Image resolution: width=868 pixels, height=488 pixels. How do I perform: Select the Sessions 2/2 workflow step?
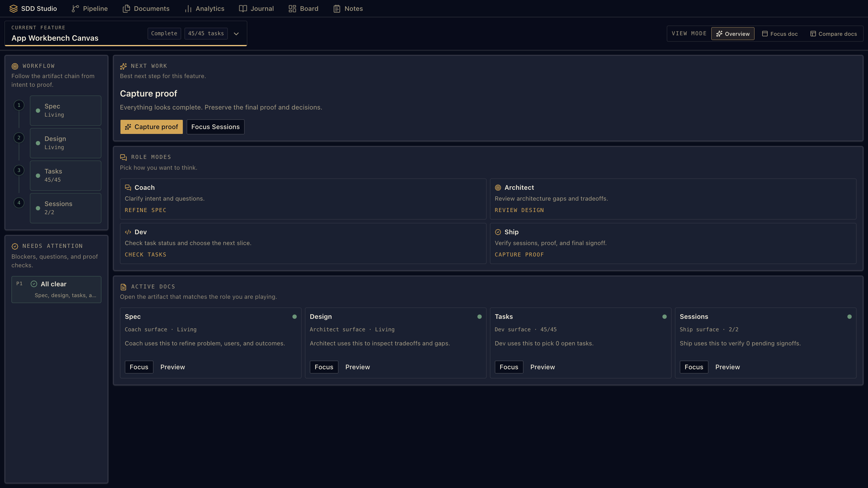tap(65, 208)
